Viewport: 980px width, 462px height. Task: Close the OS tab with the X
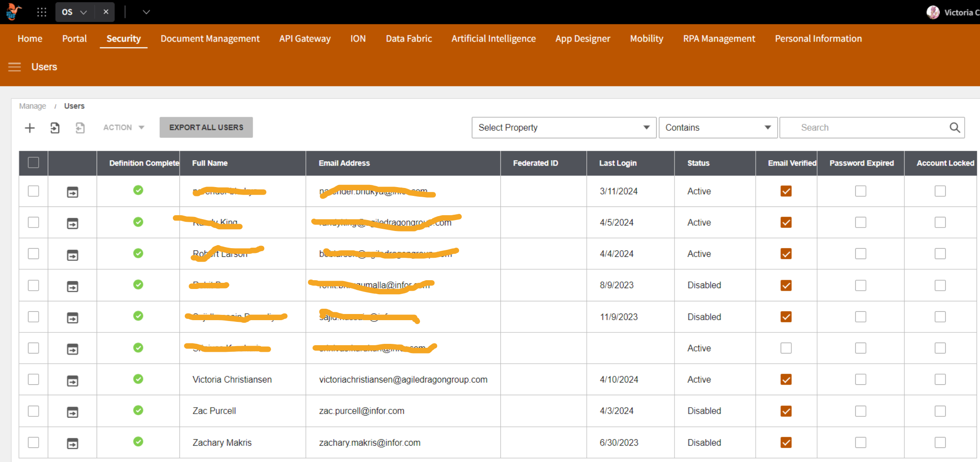tap(106, 12)
